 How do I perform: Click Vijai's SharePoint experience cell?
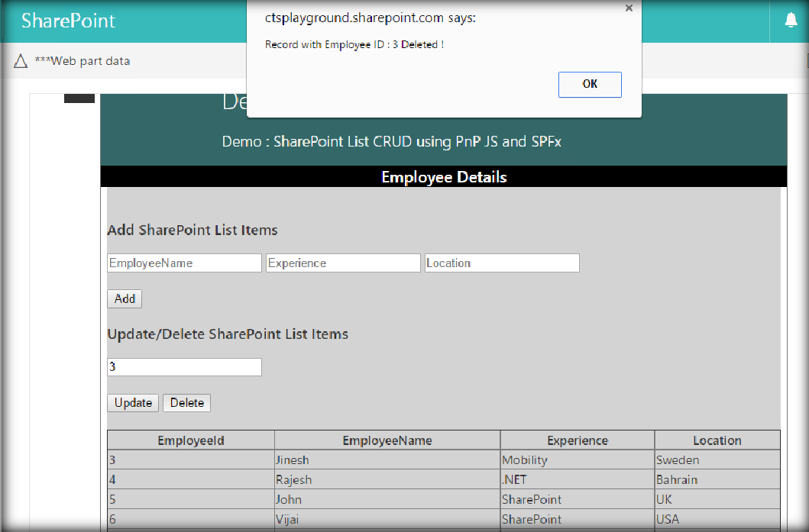tap(578, 520)
